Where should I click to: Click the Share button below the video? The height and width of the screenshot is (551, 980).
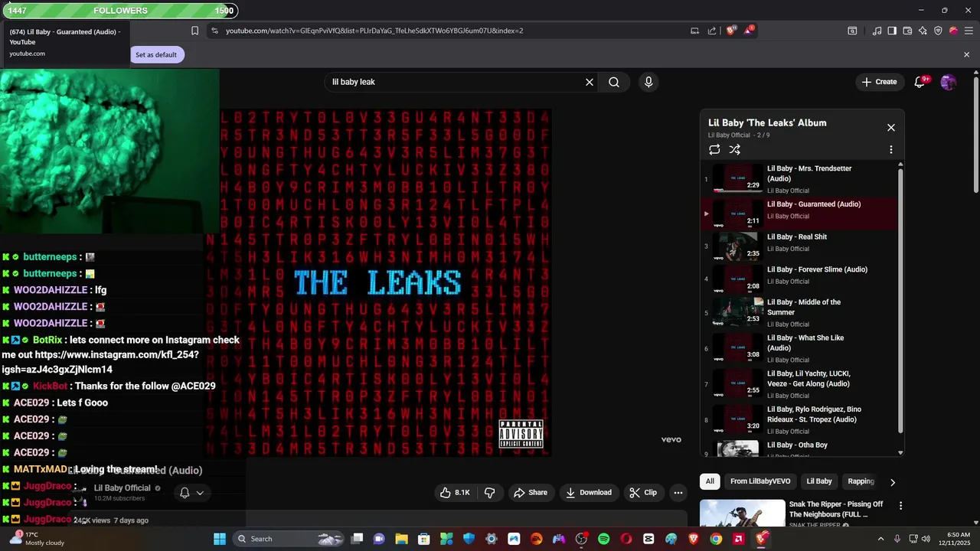(530, 493)
